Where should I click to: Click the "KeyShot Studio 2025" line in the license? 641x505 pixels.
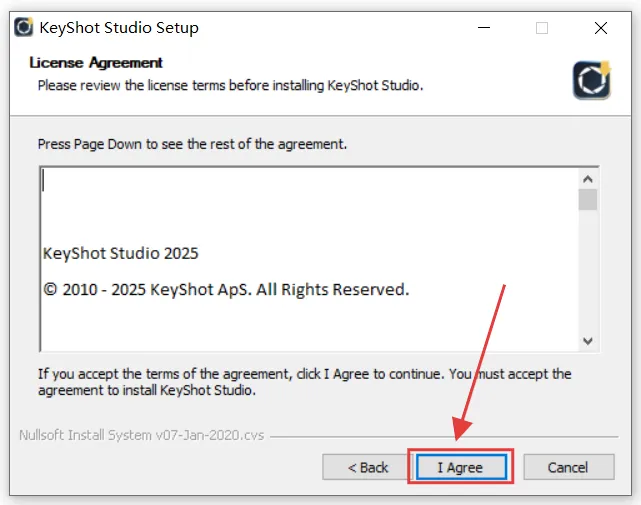[121, 253]
